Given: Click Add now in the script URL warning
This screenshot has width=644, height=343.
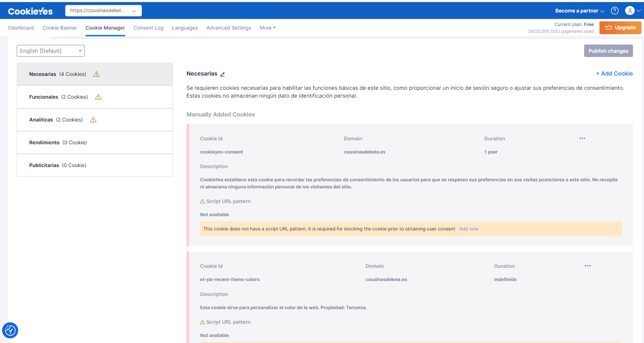Looking at the screenshot, I should [x=469, y=229].
